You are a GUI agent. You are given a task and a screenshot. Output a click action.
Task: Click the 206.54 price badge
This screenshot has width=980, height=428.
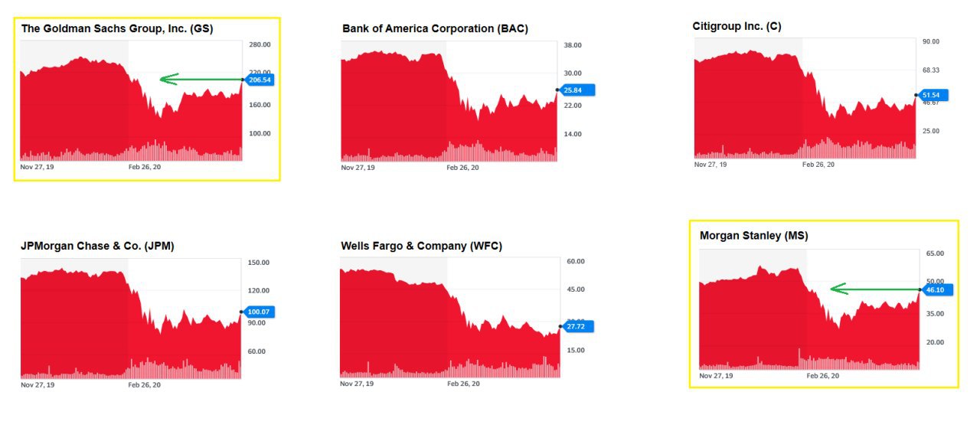click(260, 80)
